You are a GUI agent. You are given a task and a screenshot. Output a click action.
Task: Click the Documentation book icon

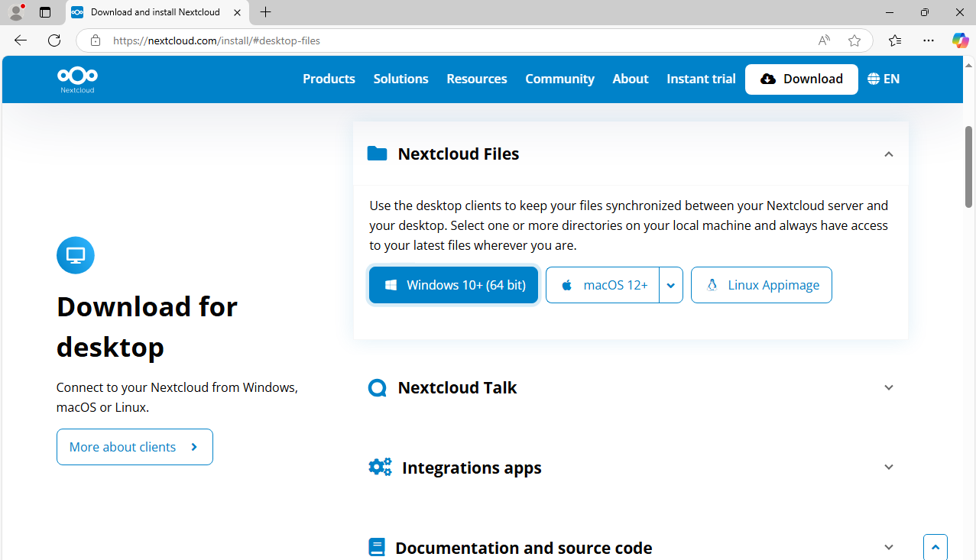(x=376, y=547)
